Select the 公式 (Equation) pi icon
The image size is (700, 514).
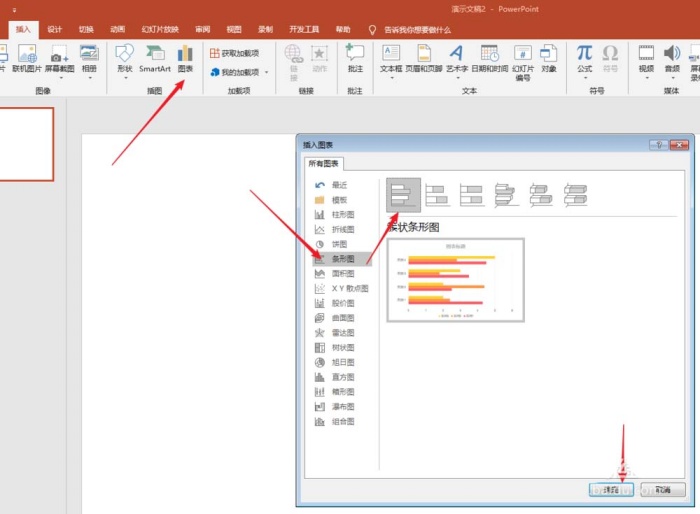584,58
